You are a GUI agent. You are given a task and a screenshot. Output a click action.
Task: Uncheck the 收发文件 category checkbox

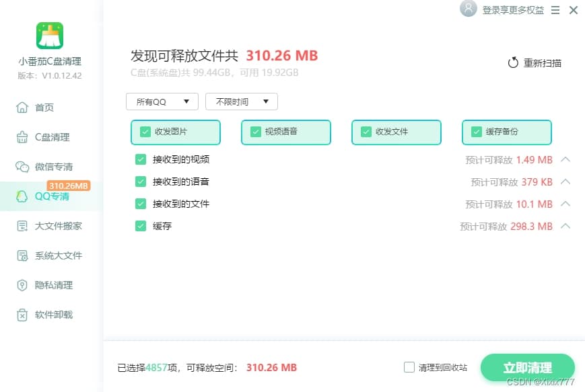(x=366, y=132)
